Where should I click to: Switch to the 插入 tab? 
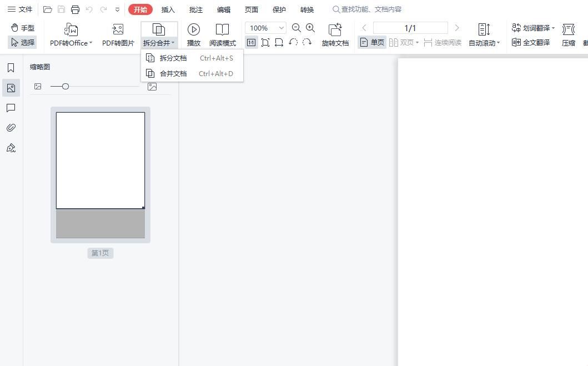168,9
